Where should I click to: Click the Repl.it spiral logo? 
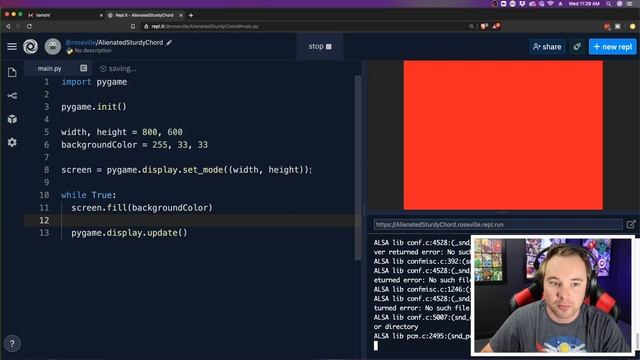tap(30, 47)
